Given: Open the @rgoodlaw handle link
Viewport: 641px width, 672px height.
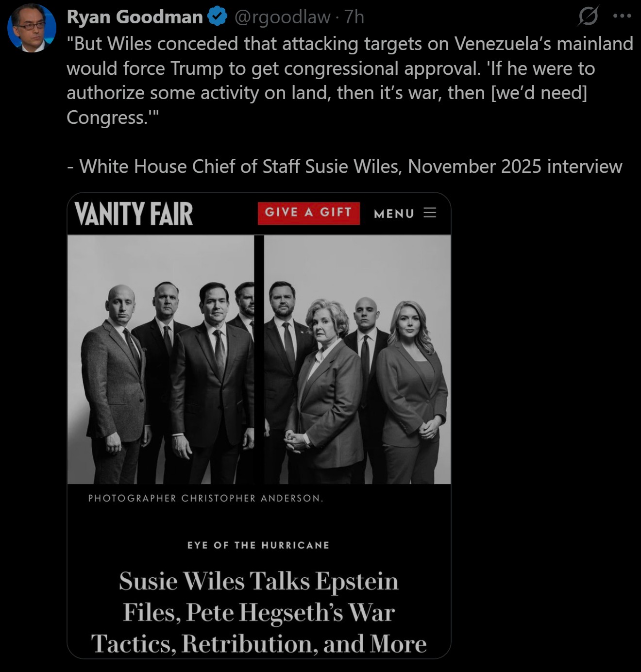Looking at the screenshot, I should point(282,17).
